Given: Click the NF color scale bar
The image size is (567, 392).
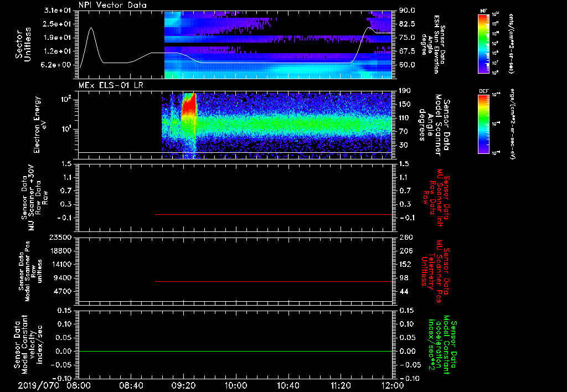Looking at the screenshot, I should (x=483, y=43).
